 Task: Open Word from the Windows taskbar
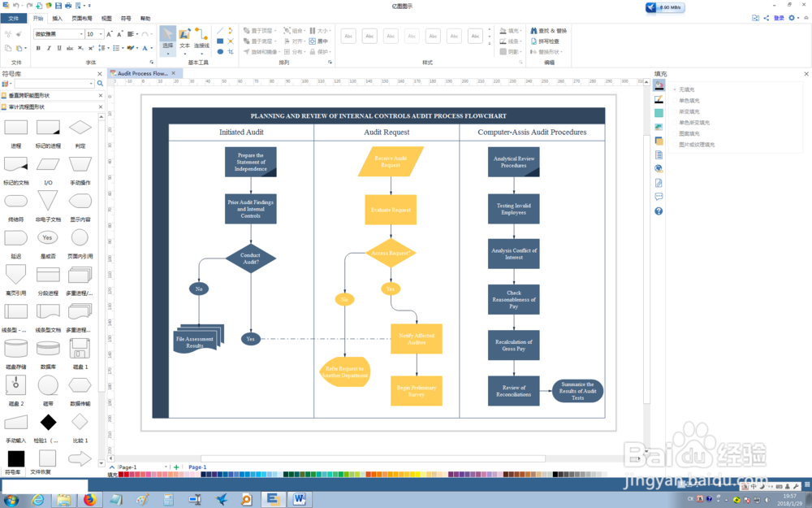[299, 500]
